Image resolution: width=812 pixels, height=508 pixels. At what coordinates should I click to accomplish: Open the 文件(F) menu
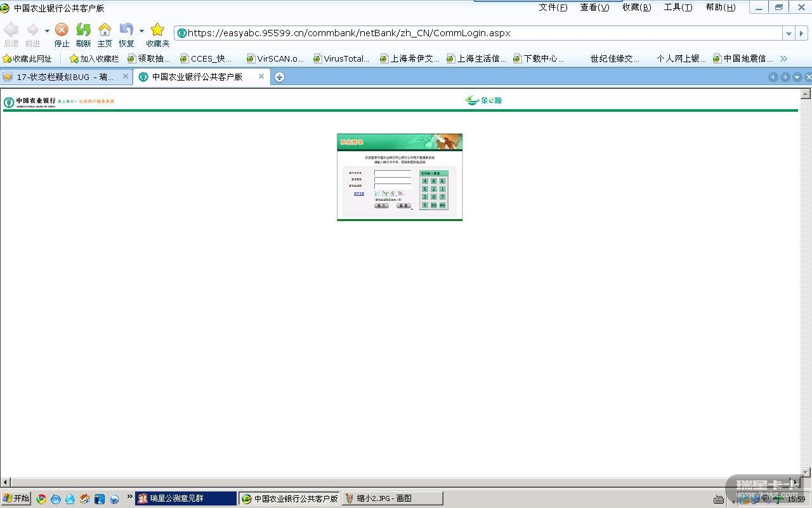click(553, 8)
